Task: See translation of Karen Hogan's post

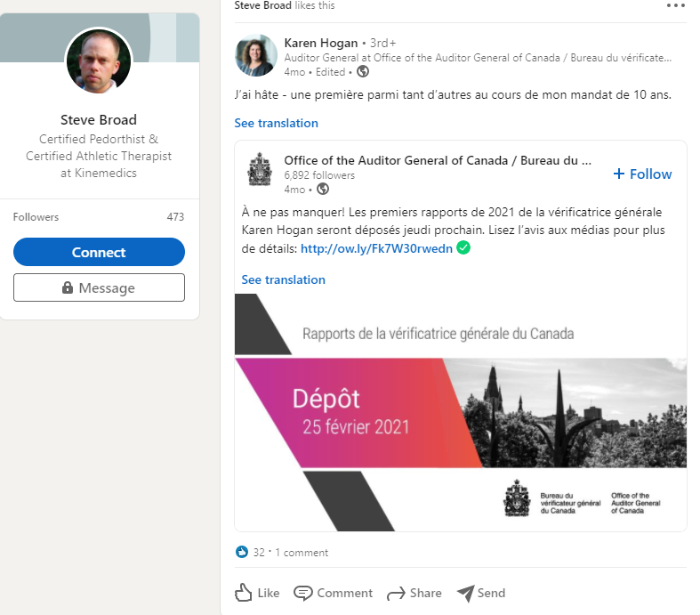Action: tap(277, 124)
